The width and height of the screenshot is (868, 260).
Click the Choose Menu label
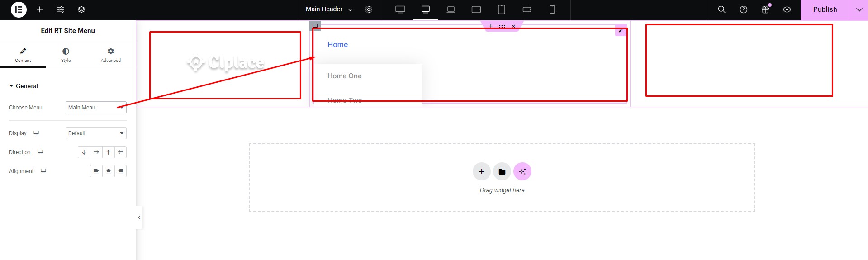tap(26, 108)
